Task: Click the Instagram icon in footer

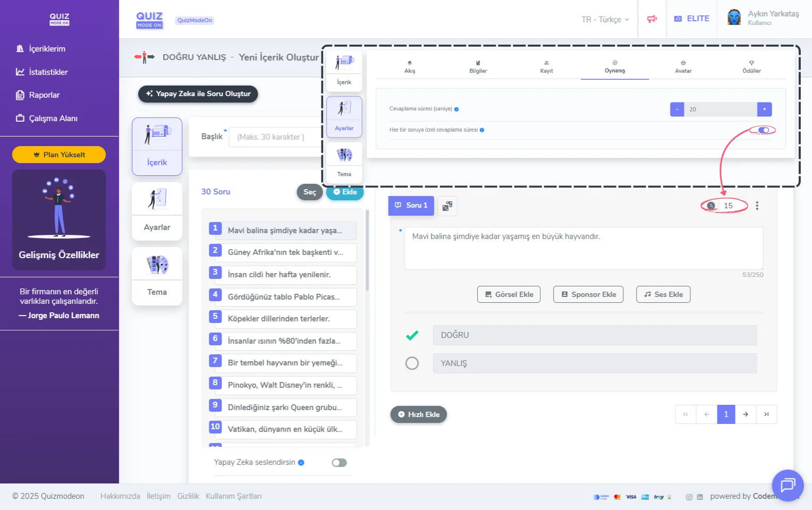Action: (689, 497)
